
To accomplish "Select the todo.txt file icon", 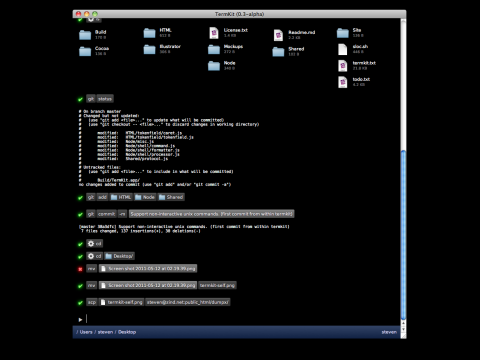I will [343, 82].
